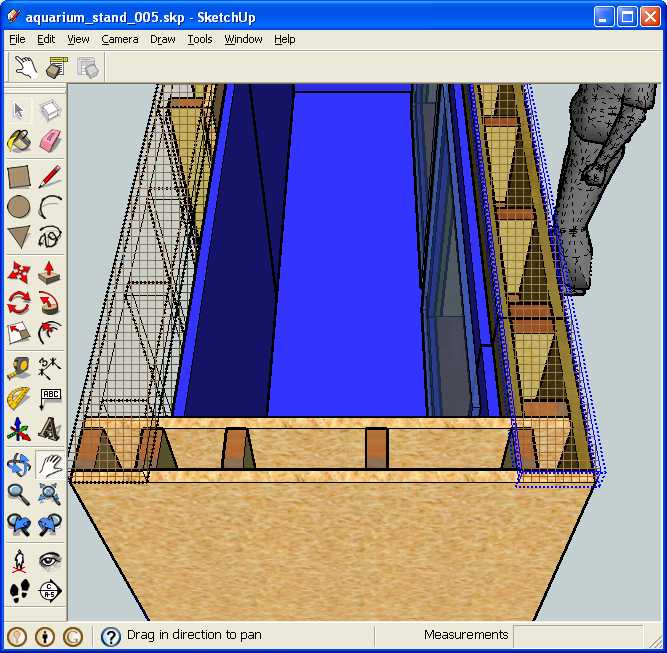Screen dimensions: 667x653
Task: Open the View menu
Action: pyautogui.click(x=78, y=40)
